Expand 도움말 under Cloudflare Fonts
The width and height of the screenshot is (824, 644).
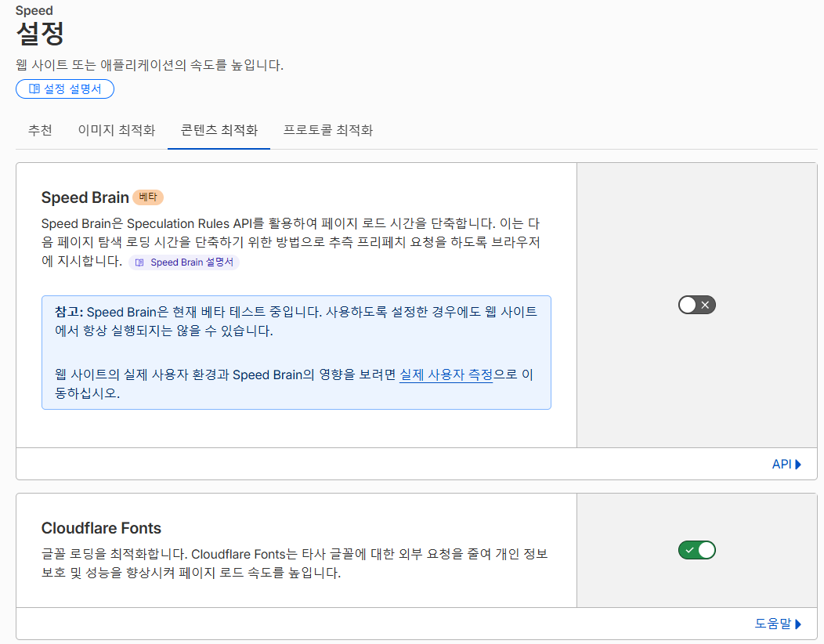779,624
